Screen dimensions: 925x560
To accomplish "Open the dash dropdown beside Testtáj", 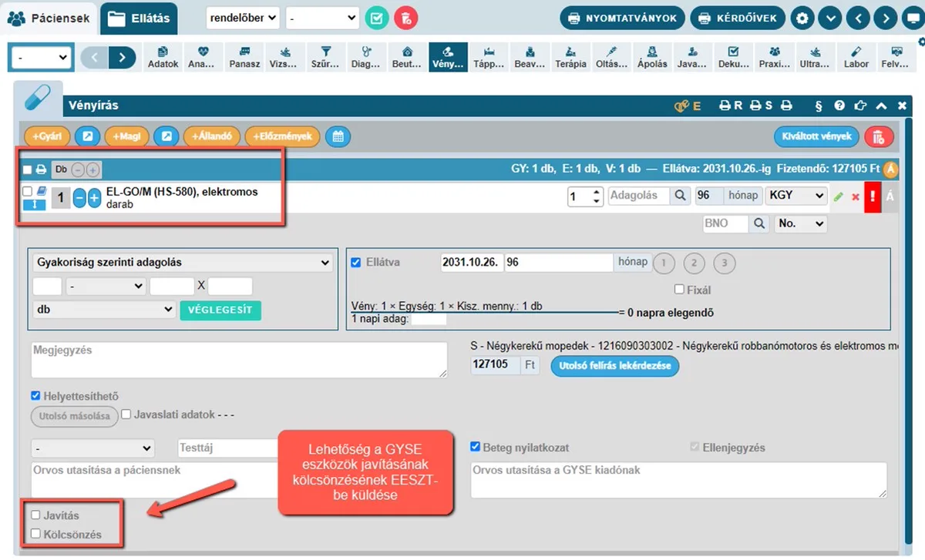I will click(92, 448).
